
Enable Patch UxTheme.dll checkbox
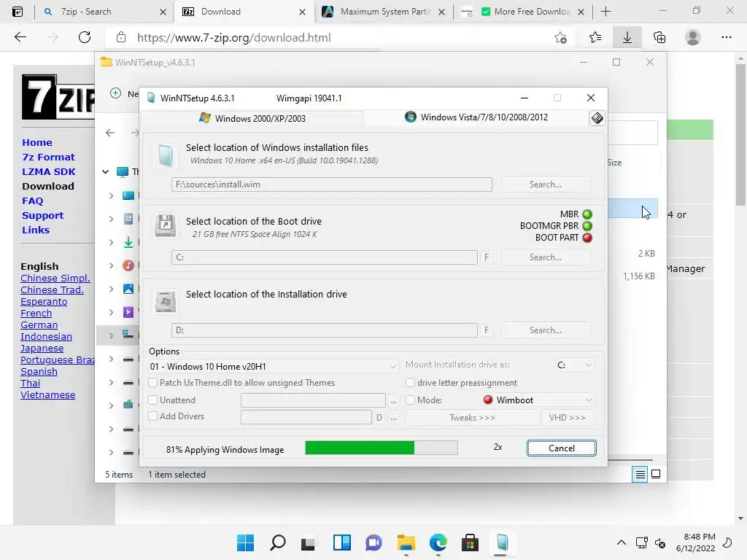coord(153,382)
